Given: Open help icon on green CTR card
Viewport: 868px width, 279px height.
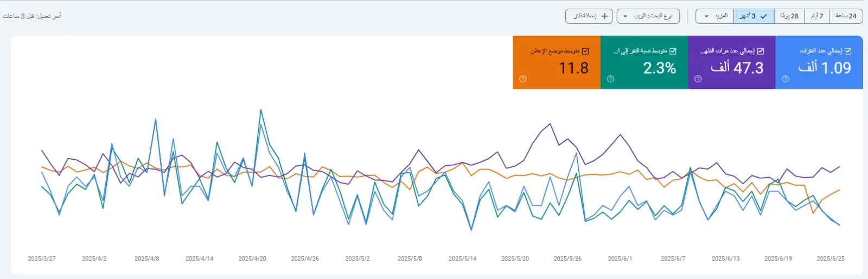Looking at the screenshot, I should [x=610, y=79].
